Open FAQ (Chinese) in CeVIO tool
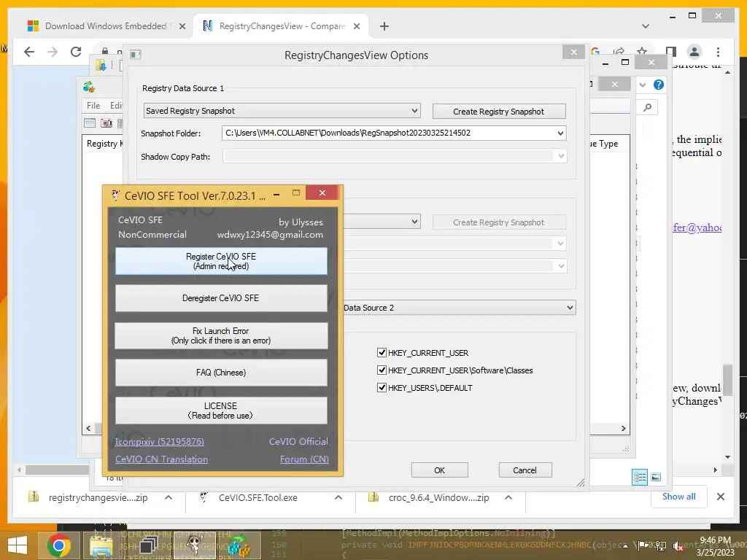 221,373
